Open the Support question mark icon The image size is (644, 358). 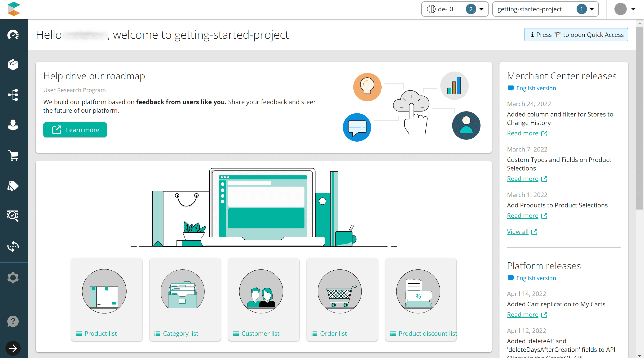point(13,321)
